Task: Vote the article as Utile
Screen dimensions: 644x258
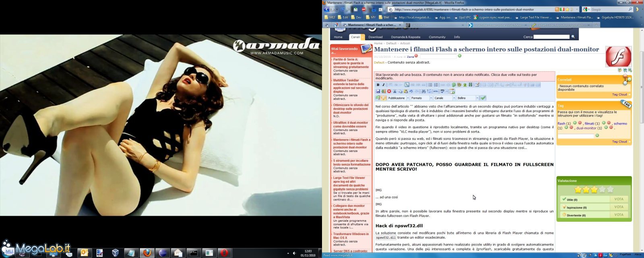Action: (619, 199)
